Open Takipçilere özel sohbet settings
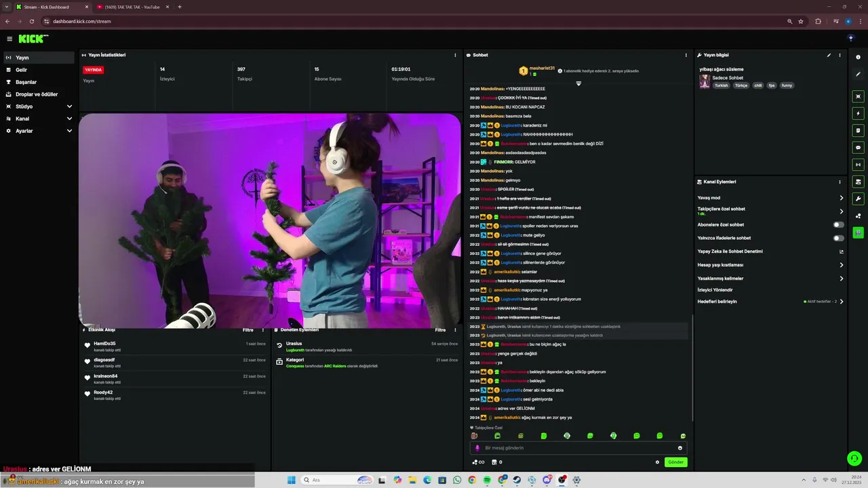868x488 pixels. (771, 211)
